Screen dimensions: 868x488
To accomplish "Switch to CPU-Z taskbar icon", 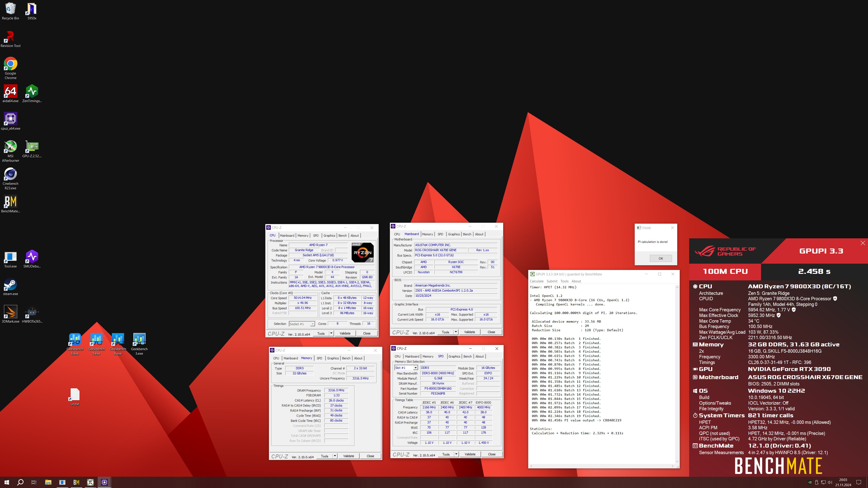I will (x=104, y=482).
